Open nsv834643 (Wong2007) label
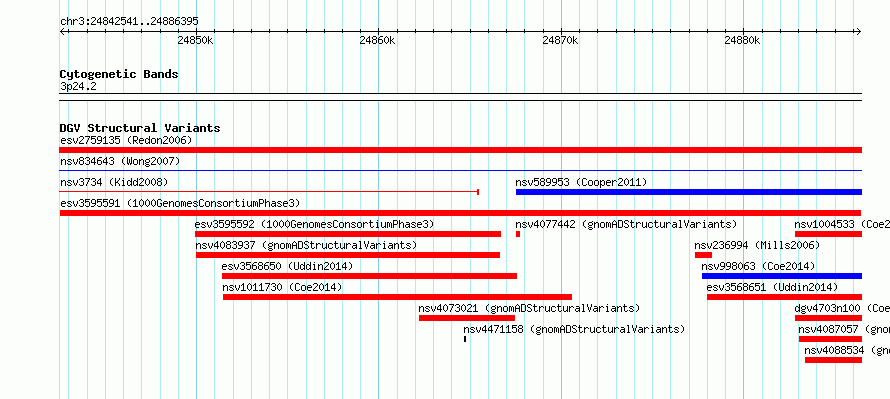 (x=120, y=161)
